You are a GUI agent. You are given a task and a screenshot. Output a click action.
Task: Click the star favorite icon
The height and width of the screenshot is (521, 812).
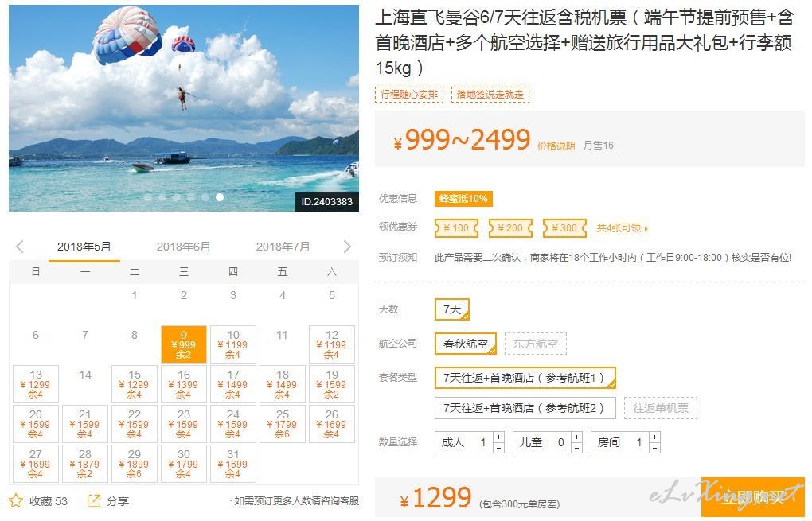pyautogui.click(x=16, y=500)
